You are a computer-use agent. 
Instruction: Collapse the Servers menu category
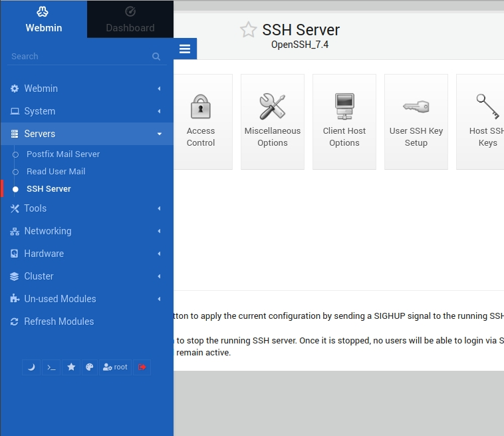click(87, 134)
